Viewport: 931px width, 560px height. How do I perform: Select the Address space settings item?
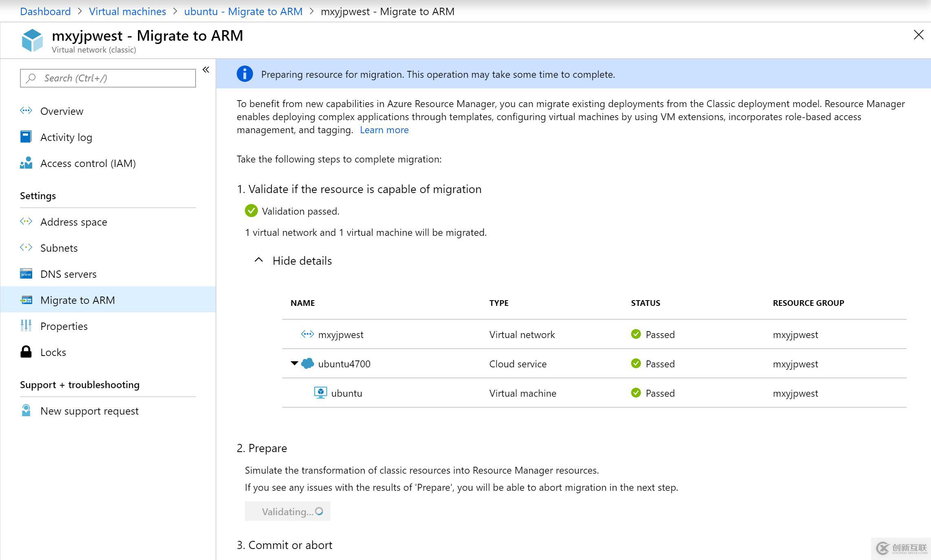click(x=74, y=222)
